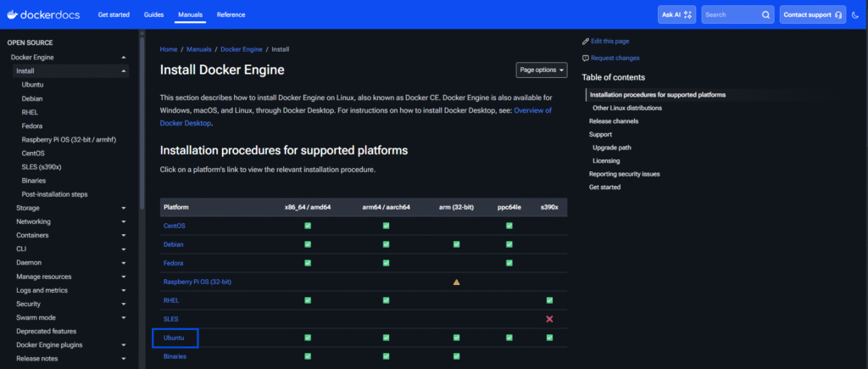This screenshot has height=369, width=868.
Task: Open the Reference tab
Action: click(231, 14)
